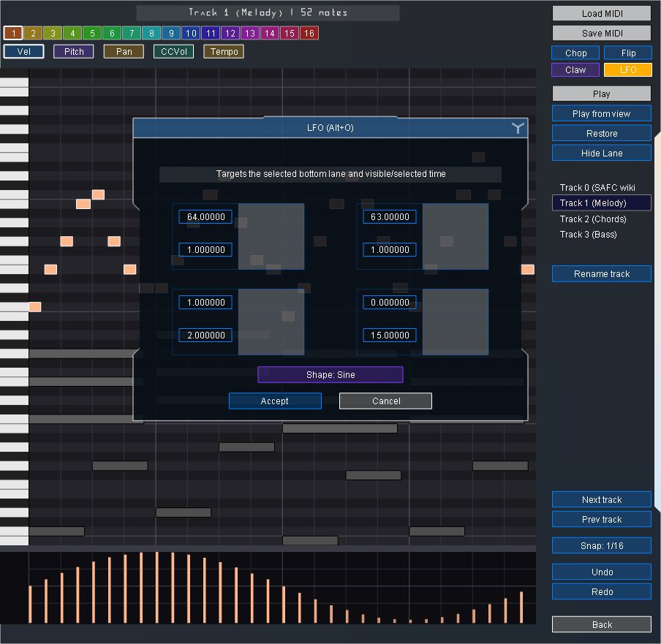The image size is (661, 644).
Task: Click Hide Lane button
Action: coord(602,154)
